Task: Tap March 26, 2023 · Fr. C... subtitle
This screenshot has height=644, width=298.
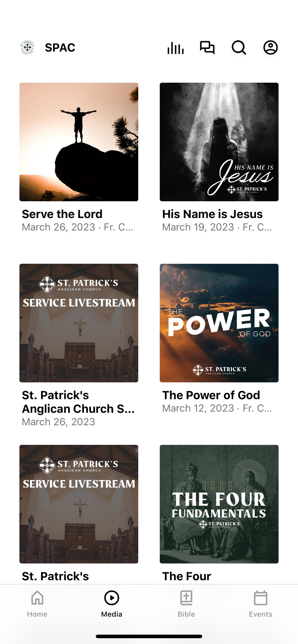Action: tap(77, 227)
